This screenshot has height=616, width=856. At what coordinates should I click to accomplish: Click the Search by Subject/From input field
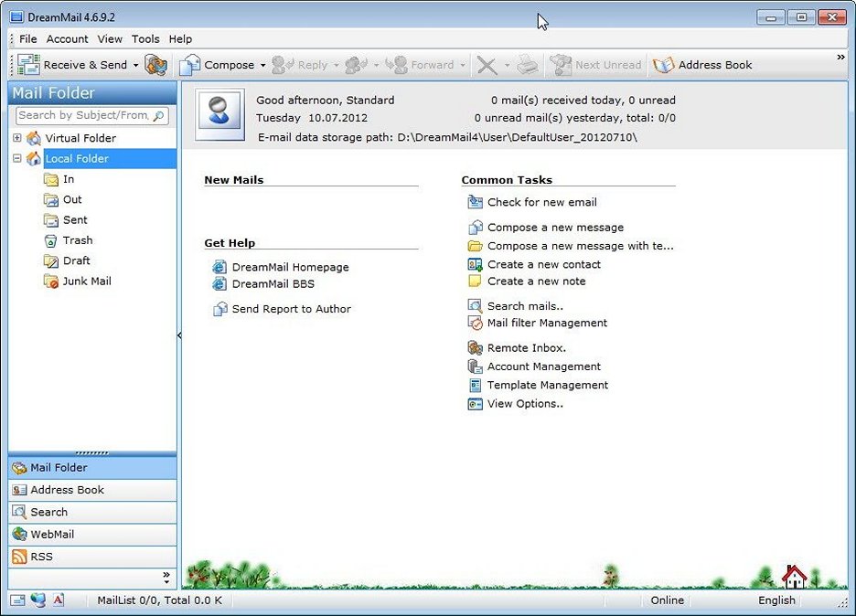85,116
